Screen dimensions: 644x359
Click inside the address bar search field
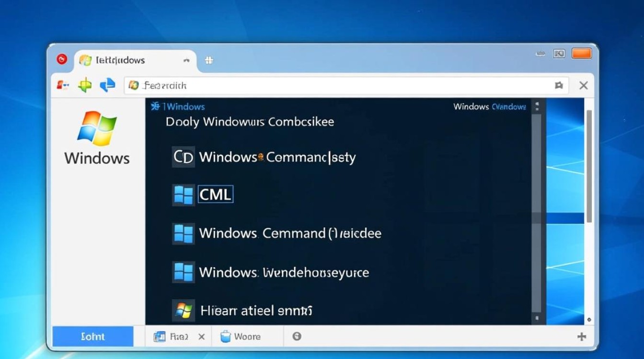[x=335, y=86]
